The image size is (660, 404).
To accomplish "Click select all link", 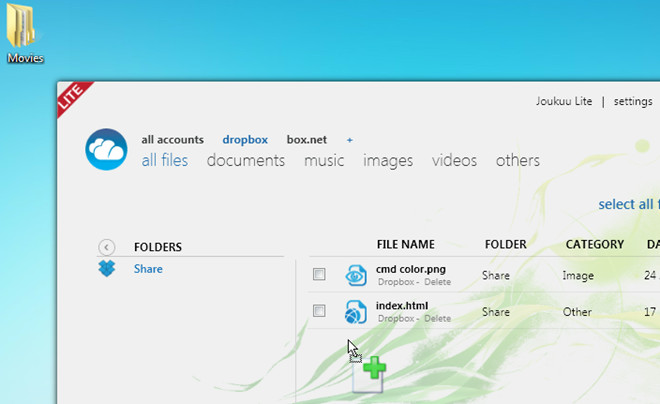I will pos(629,204).
